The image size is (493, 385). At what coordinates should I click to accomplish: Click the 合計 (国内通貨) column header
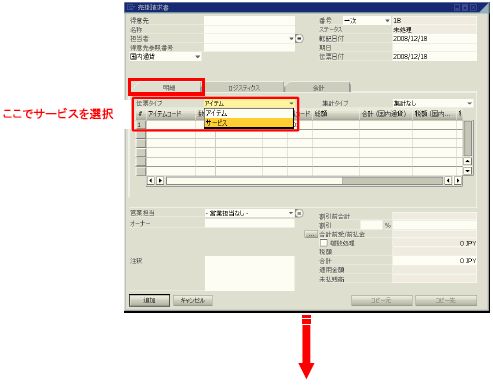[x=386, y=114]
